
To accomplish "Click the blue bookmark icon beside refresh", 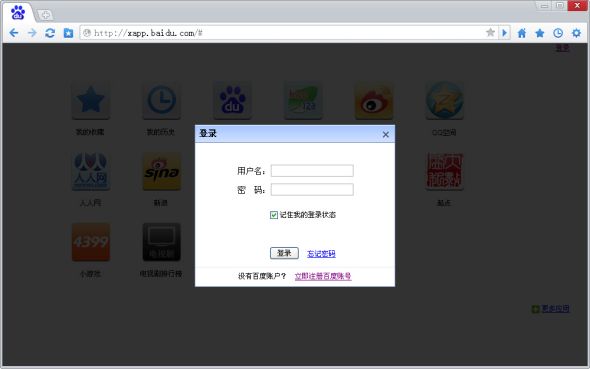I will 68,33.
